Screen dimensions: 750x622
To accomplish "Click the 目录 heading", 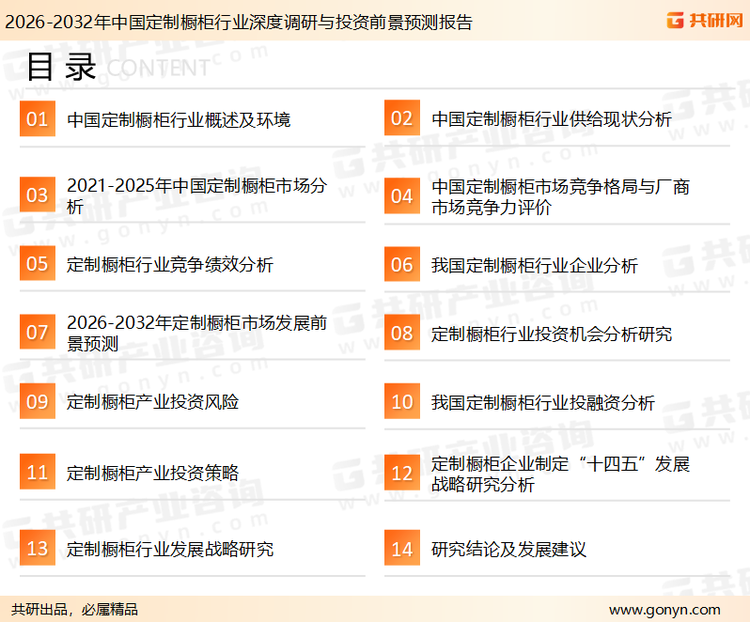I will tap(61, 67).
